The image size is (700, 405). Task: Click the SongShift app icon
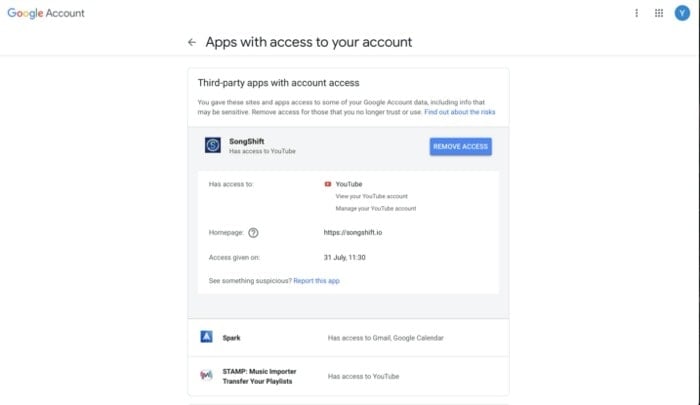[x=212, y=146]
